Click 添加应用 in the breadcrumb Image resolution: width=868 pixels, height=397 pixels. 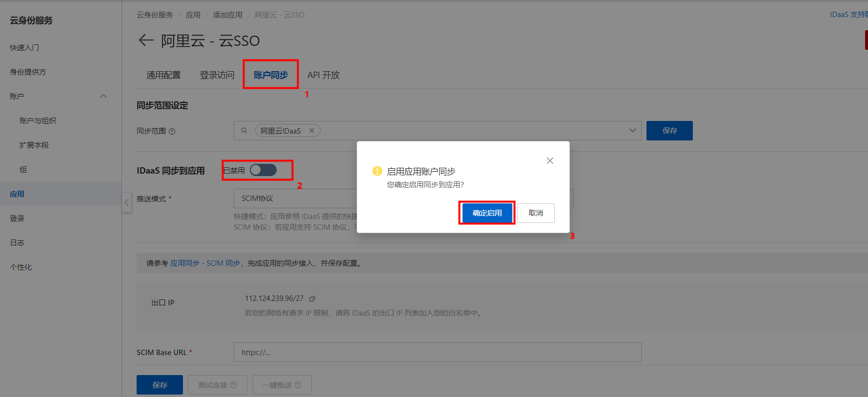[x=227, y=15]
